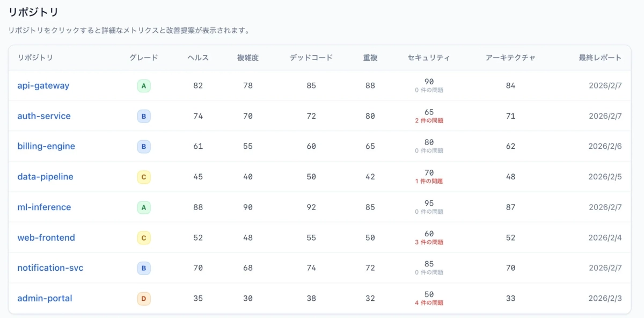Image resolution: width=644 pixels, height=318 pixels.
Task: Sort the table by the ヘルス column
Action: 197,57
